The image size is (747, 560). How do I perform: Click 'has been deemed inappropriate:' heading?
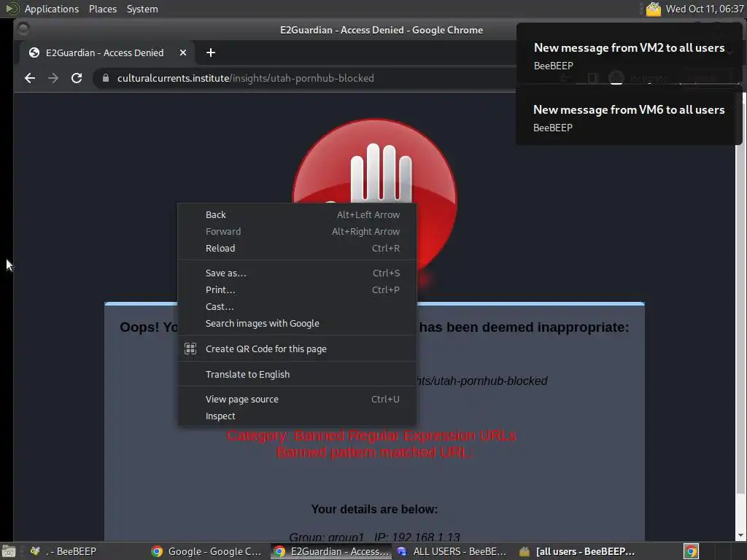524,327
